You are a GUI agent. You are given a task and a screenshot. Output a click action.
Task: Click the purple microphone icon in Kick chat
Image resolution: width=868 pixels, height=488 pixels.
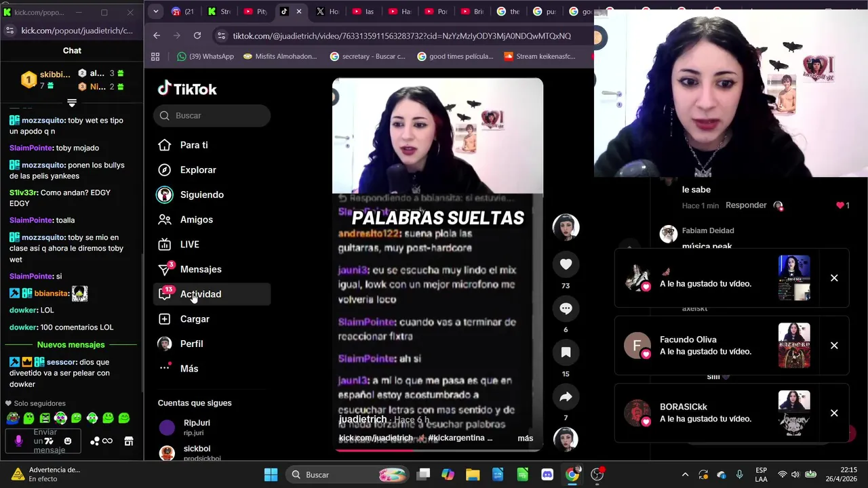(x=18, y=441)
